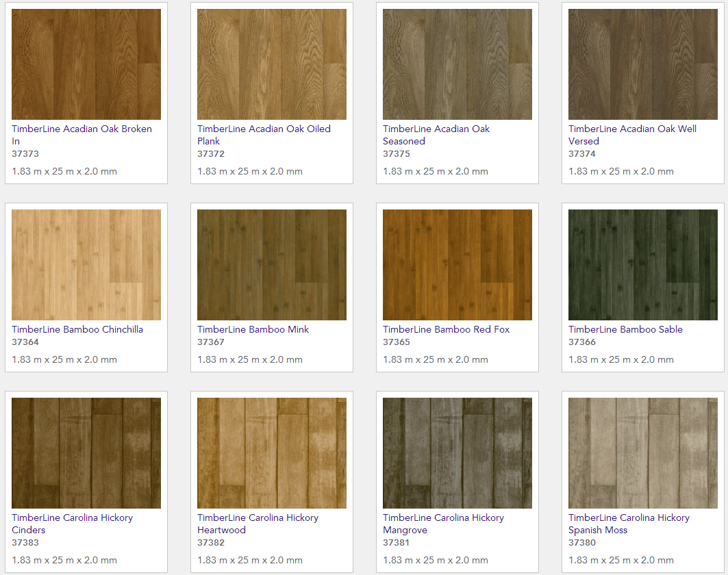Click the dimensions text under product 37366
The image size is (728, 575).
(621, 359)
